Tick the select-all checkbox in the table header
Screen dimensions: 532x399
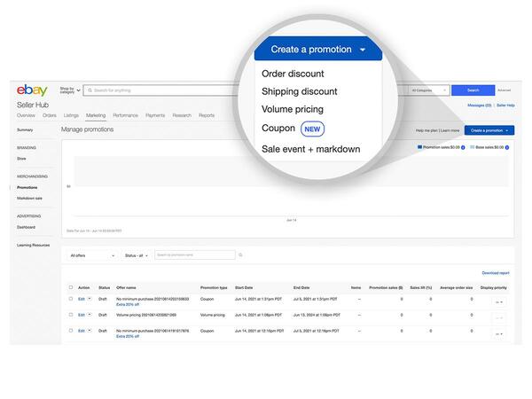[x=71, y=287]
